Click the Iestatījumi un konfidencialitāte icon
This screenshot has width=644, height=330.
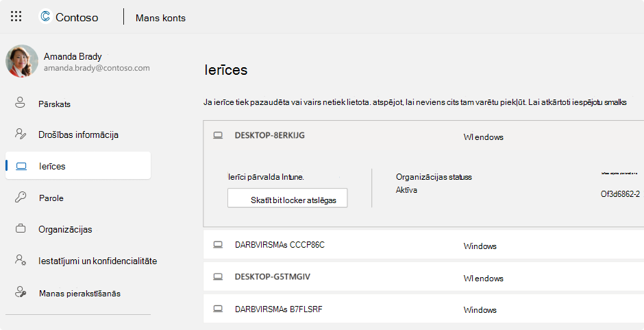[x=21, y=260]
